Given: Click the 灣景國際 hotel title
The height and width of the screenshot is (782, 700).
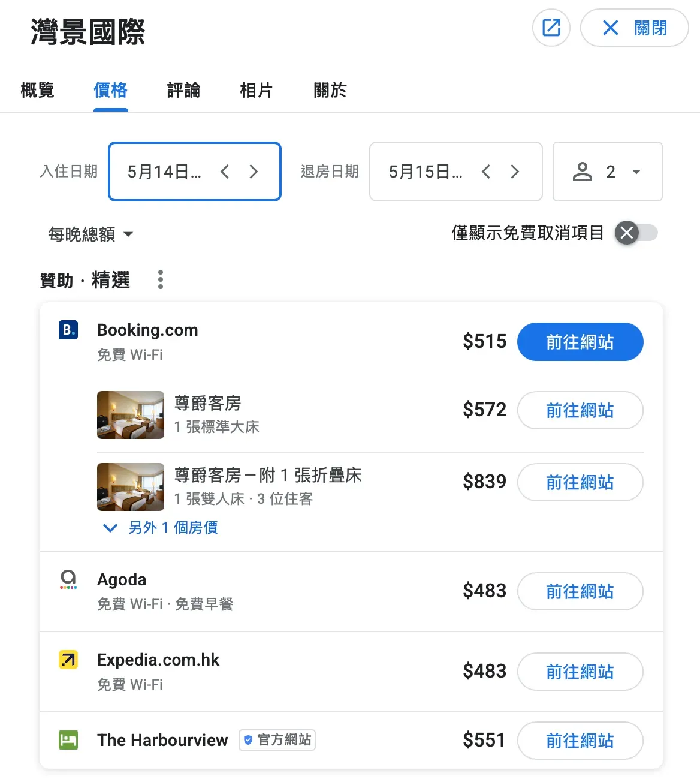Looking at the screenshot, I should 88,32.
